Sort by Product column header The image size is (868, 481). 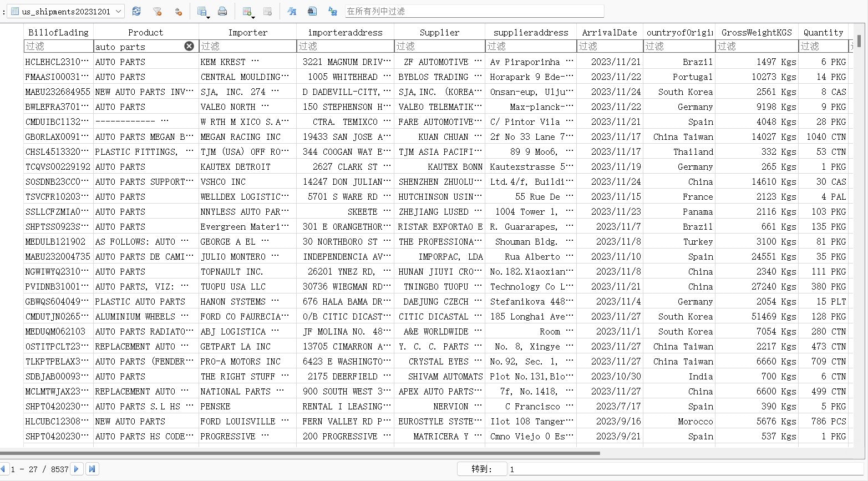[146, 32]
